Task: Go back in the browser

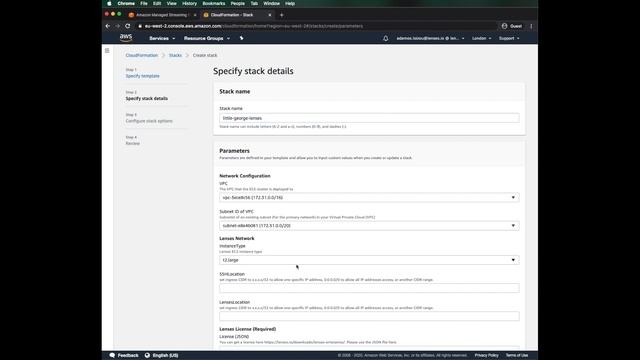Action: click(108, 26)
